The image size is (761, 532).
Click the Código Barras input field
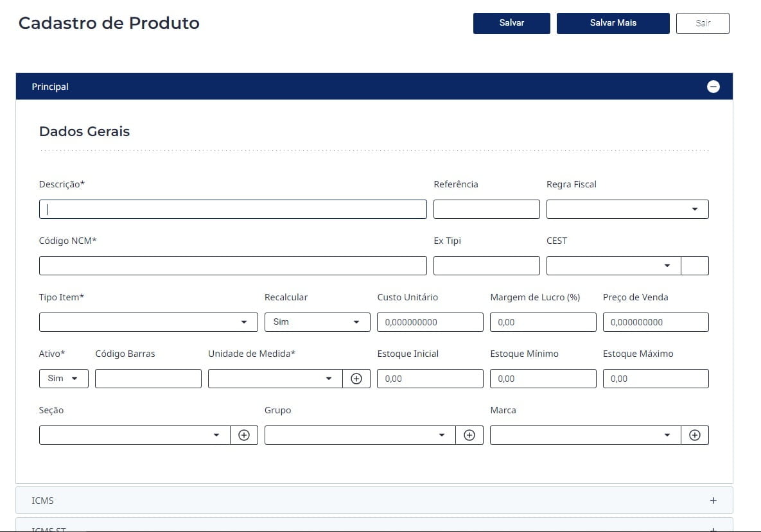point(148,379)
